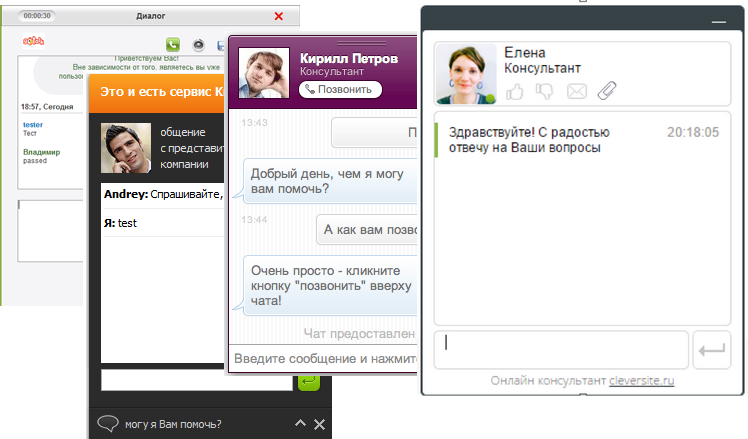Image resolution: width=748 pixels, height=439 pixels.
Task: Click the 20:18:05 timestamp
Action: click(693, 132)
